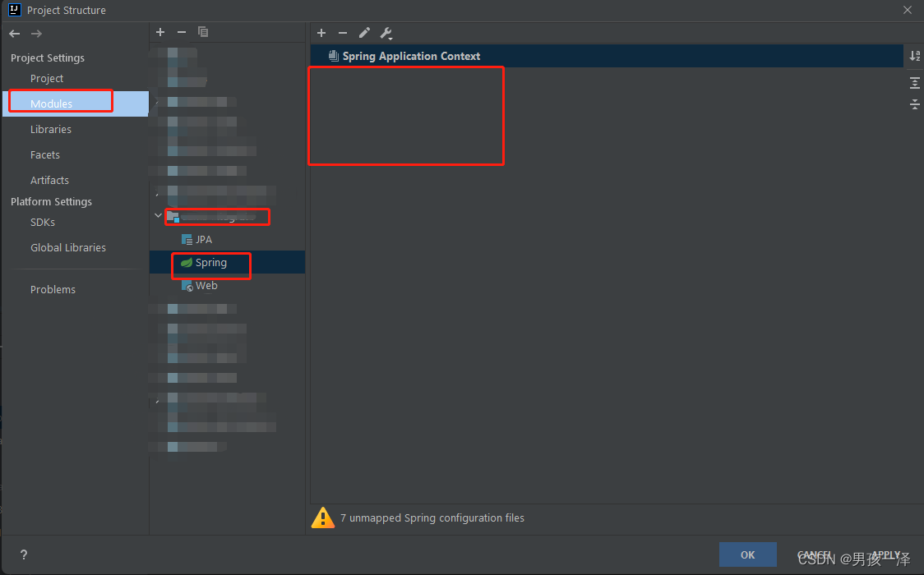Image resolution: width=924 pixels, height=575 pixels.
Task: Copy the selected module
Action: (x=203, y=32)
